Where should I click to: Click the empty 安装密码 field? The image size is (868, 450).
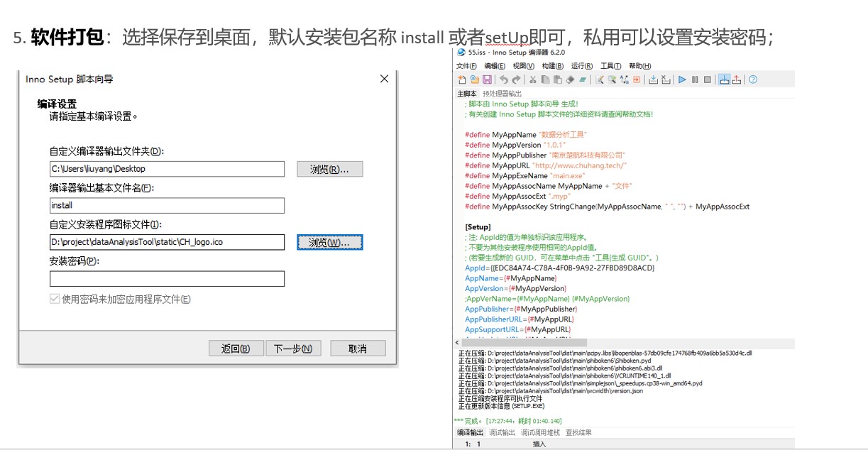pyautogui.click(x=167, y=279)
